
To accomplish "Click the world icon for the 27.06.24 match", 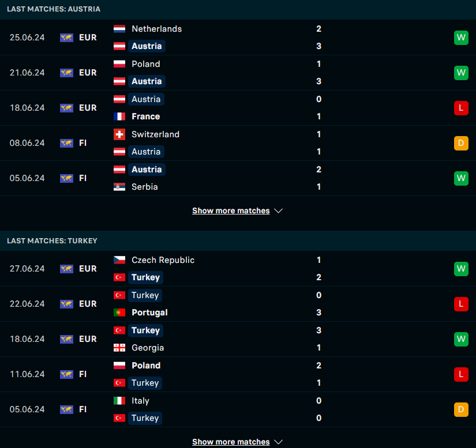I will (x=66, y=269).
